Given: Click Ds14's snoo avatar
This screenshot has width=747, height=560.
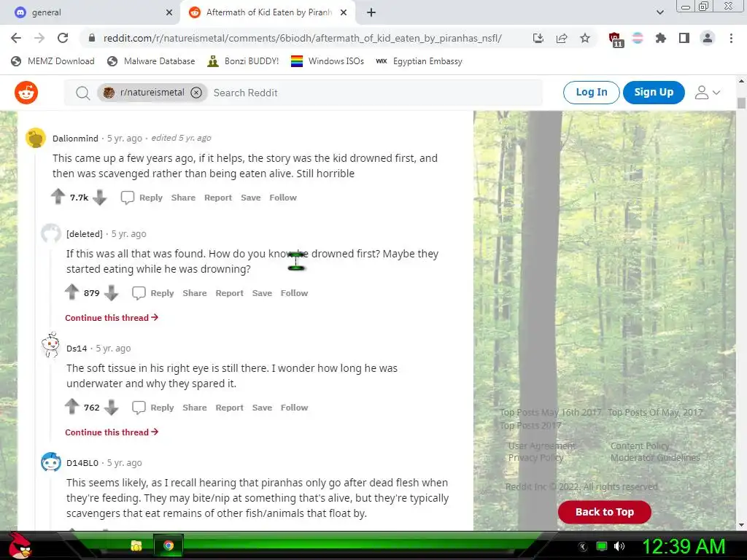Looking at the screenshot, I should pos(50,344).
